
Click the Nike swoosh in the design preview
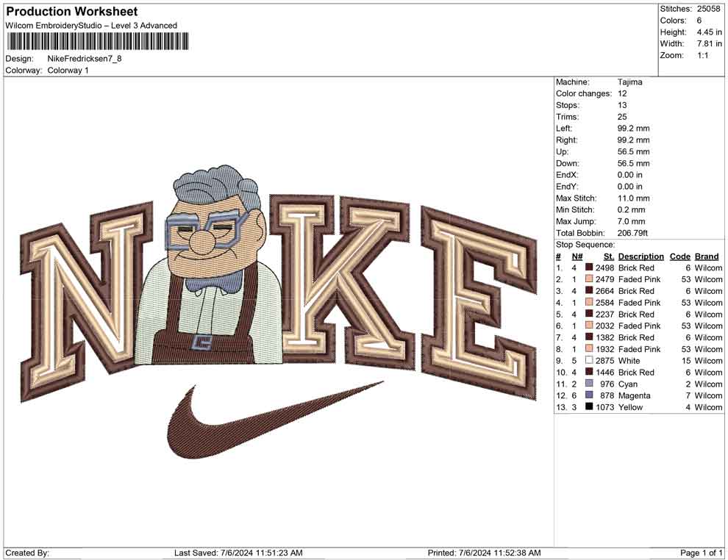pos(275,420)
